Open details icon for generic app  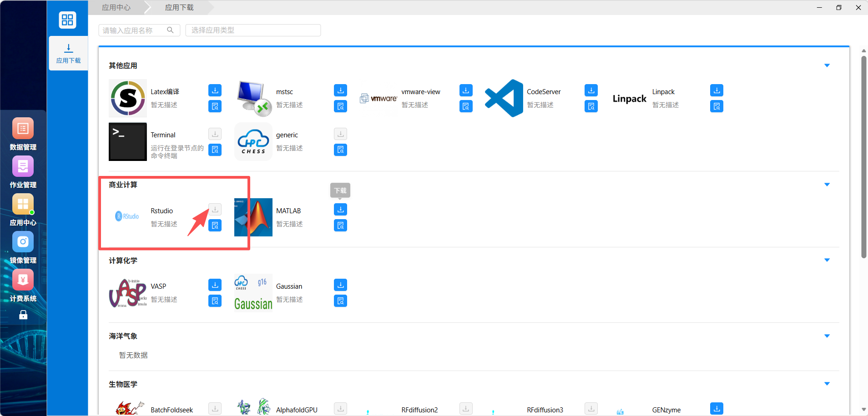tap(341, 150)
